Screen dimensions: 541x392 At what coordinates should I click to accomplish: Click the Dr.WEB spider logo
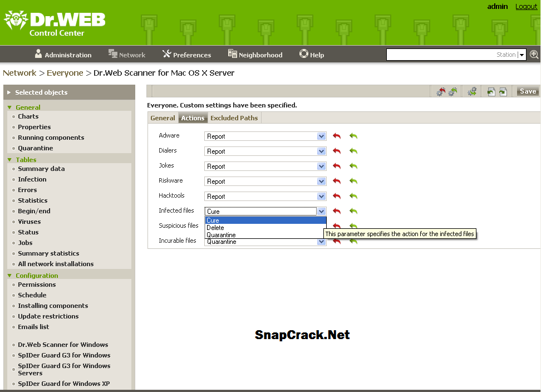(16, 20)
